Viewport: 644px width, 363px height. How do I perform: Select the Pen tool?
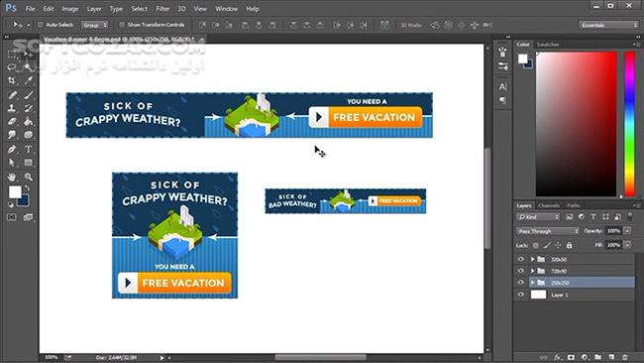tap(12, 149)
